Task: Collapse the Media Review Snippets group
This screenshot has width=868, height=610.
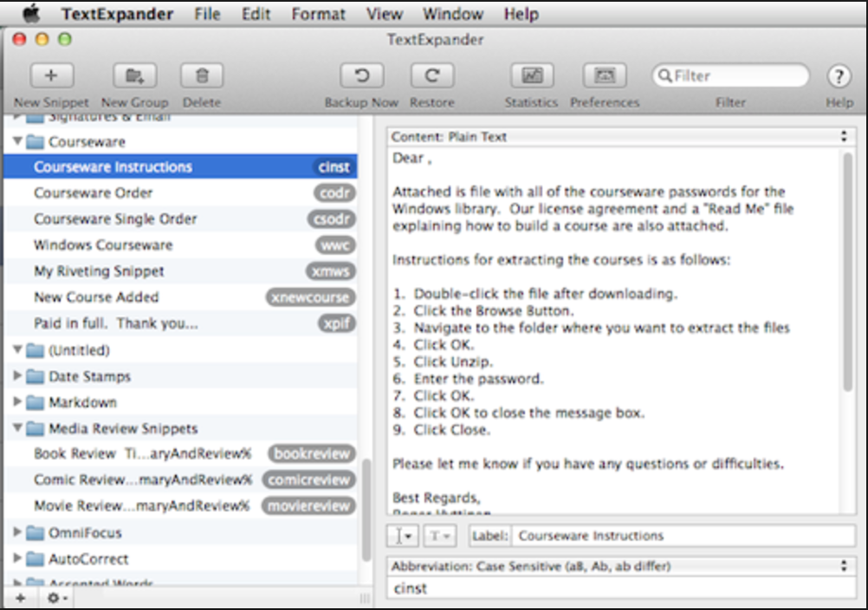Action: pos(17,428)
